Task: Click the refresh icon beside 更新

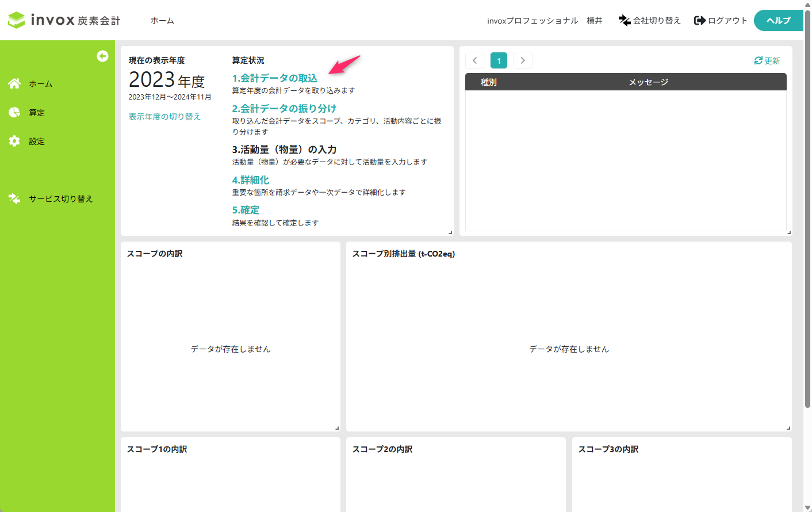Action: click(759, 60)
